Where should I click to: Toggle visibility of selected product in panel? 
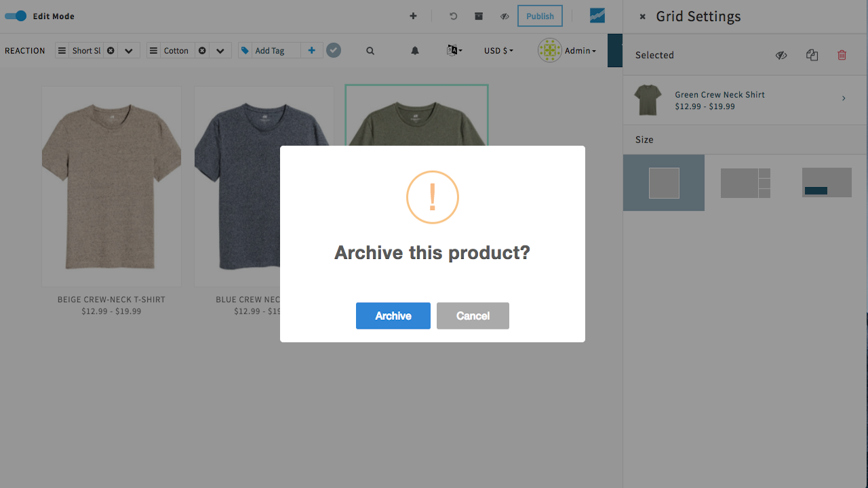tap(781, 56)
